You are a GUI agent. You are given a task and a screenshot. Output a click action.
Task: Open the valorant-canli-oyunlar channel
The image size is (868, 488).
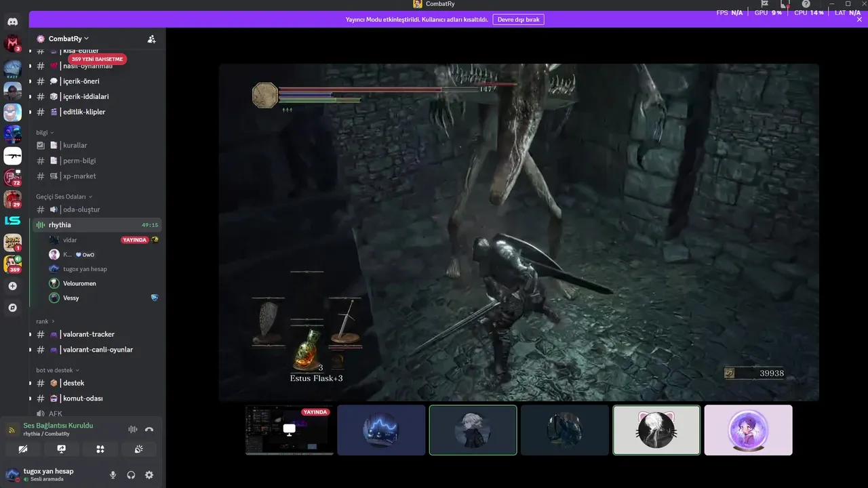[x=97, y=350]
